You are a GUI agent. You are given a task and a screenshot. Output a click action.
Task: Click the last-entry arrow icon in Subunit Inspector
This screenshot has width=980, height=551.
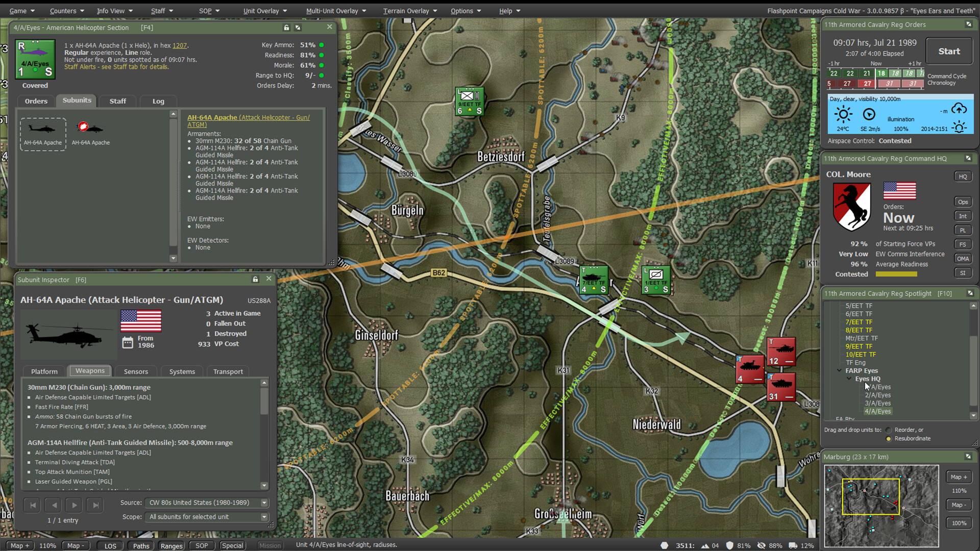click(x=95, y=505)
